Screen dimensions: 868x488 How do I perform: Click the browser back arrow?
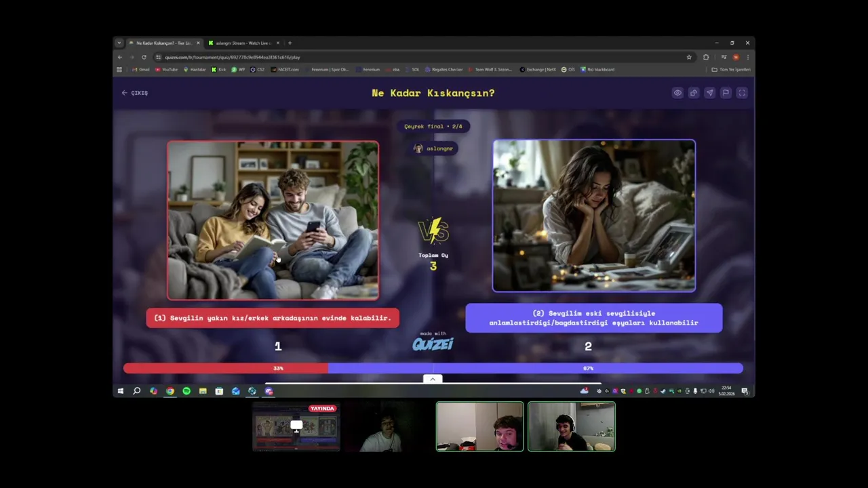click(120, 57)
